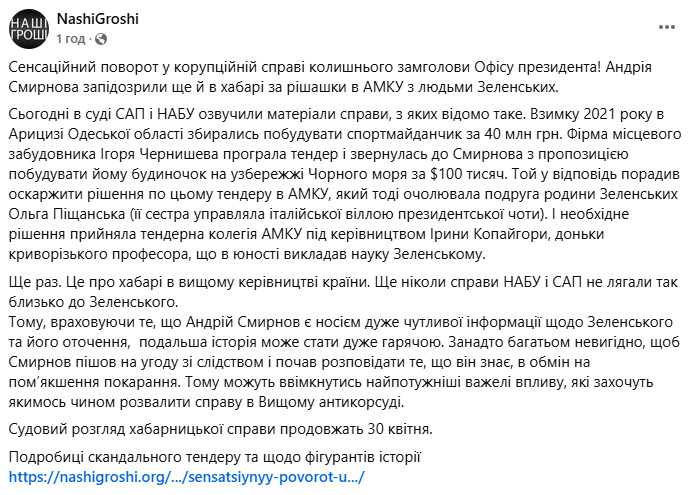The width and height of the screenshot is (697, 495).
Task: Click the line "Подробиці скандального тендеру"
Action: [215, 457]
